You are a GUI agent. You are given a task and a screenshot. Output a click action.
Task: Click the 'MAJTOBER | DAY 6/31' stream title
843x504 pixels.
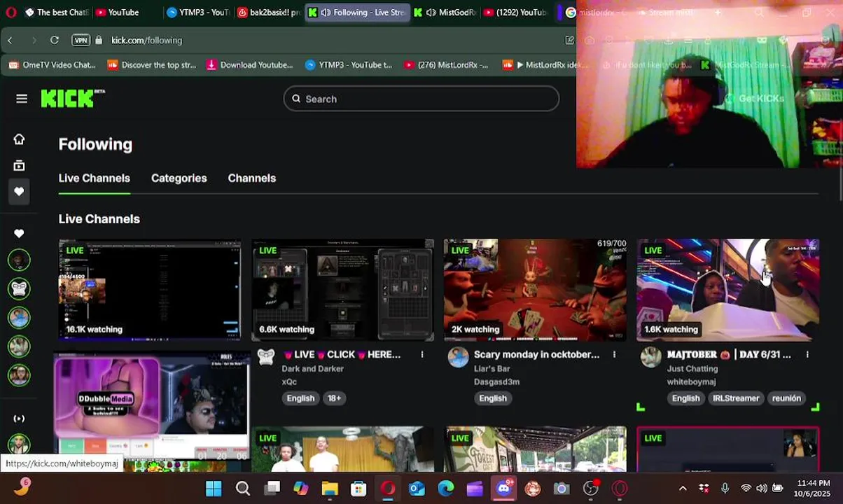click(729, 355)
